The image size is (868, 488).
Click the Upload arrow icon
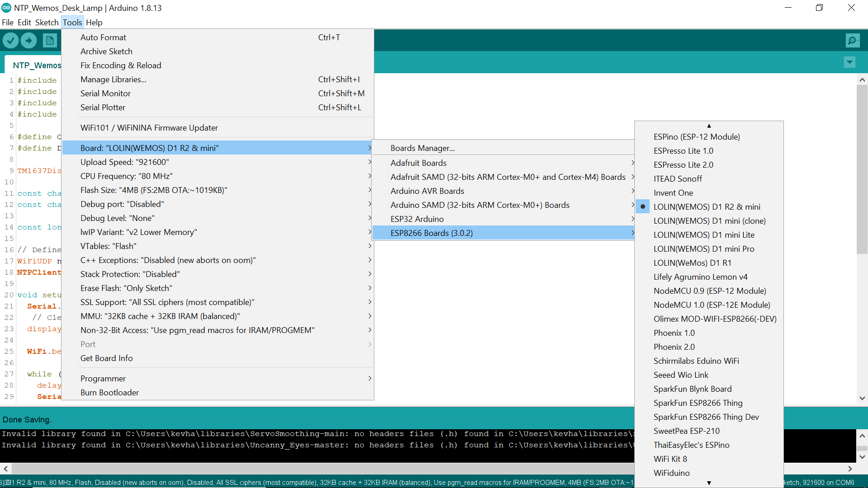coord(28,40)
